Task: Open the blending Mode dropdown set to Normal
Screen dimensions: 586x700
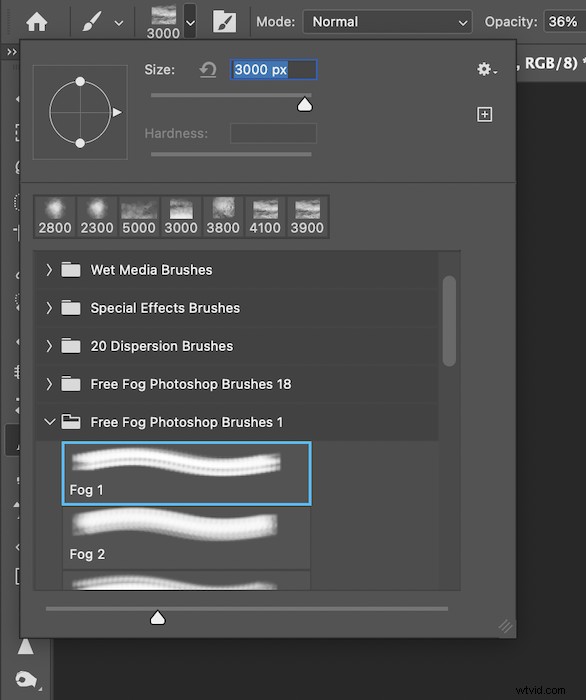Action: click(387, 21)
